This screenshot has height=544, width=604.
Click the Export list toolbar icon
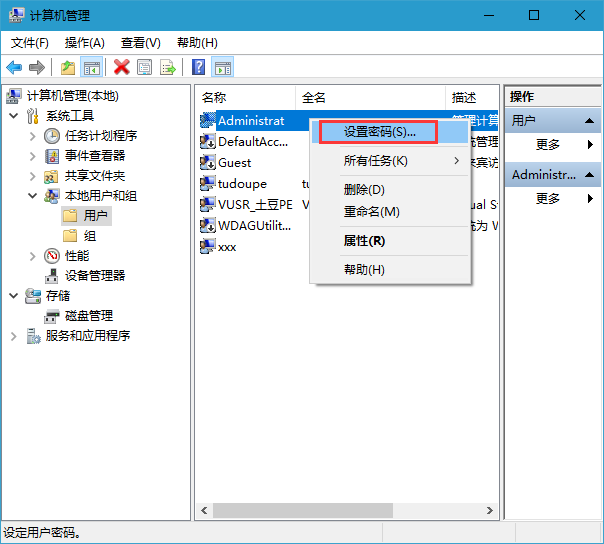click(168, 68)
